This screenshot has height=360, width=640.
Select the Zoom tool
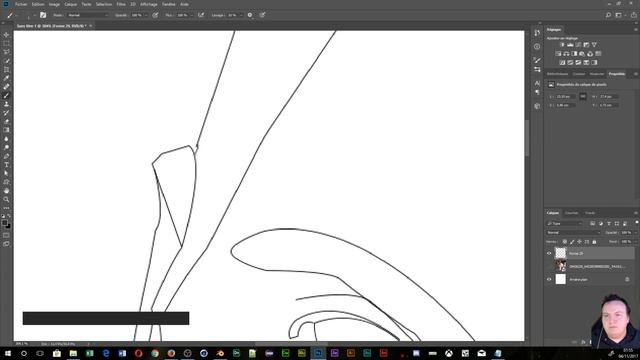tap(6, 199)
